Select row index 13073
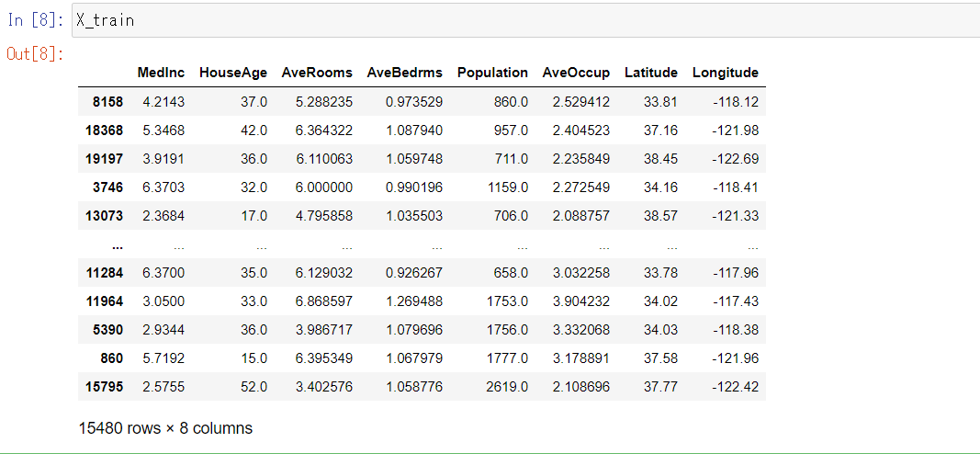 [106, 216]
